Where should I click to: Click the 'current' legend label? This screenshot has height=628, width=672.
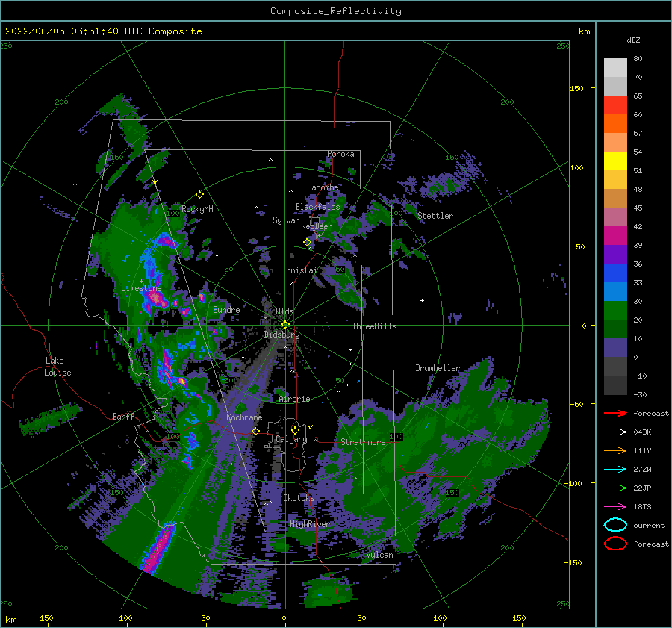649,525
